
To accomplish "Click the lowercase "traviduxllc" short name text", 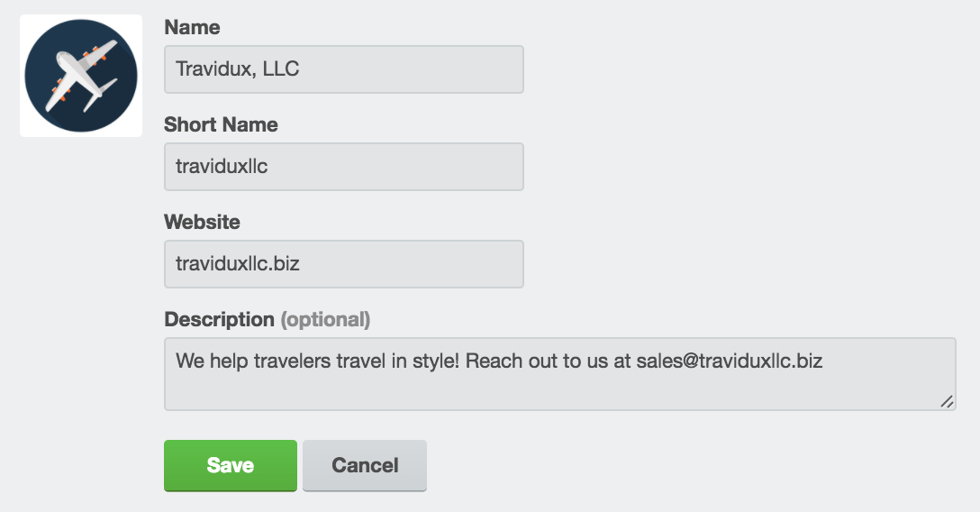I will coord(222,166).
